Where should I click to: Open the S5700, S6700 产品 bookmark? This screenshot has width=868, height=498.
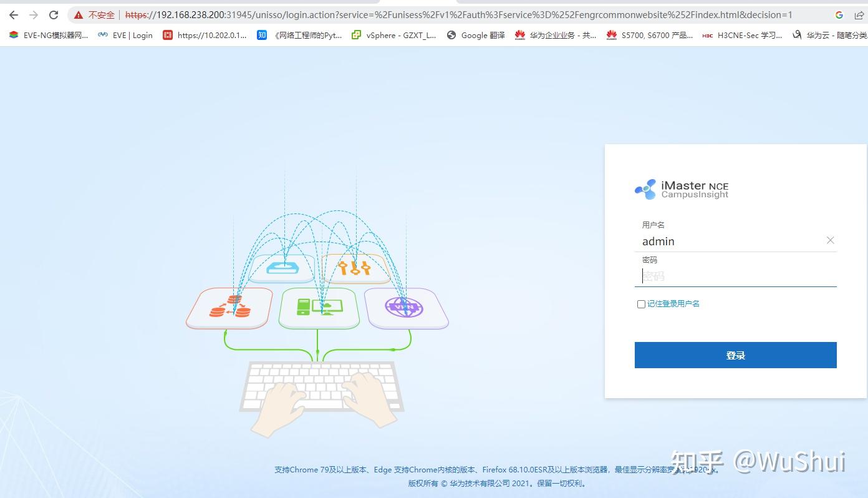pyautogui.click(x=649, y=35)
